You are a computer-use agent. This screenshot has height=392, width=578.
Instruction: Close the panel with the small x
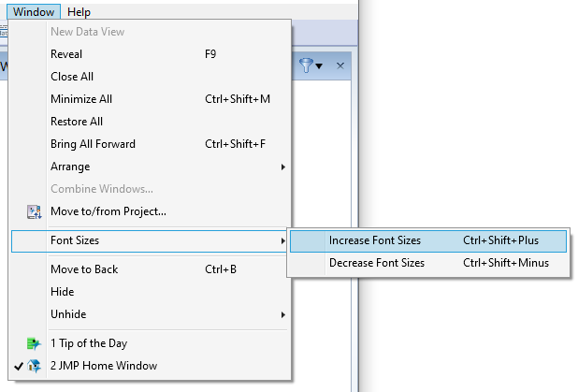pyautogui.click(x=340, y=65)
